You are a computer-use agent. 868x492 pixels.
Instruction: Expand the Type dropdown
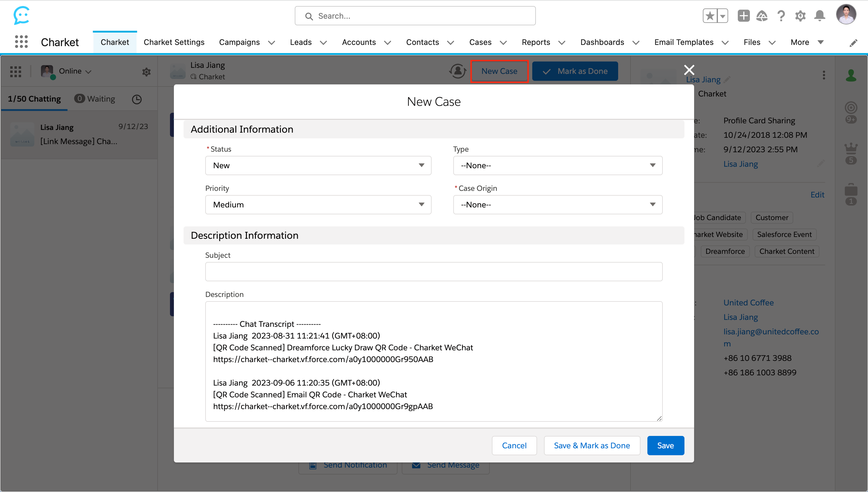[557, 166]
